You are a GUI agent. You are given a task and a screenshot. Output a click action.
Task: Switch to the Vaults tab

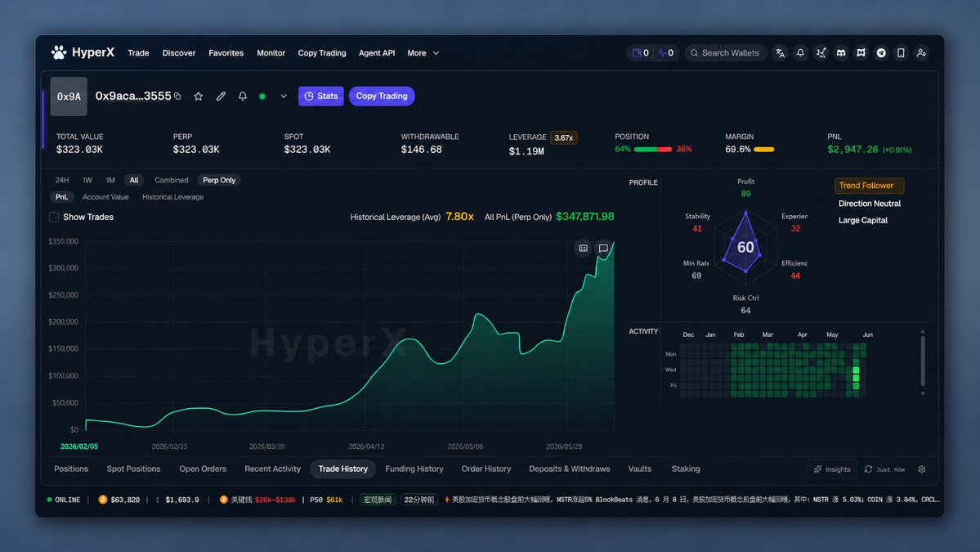coord(639,469)
